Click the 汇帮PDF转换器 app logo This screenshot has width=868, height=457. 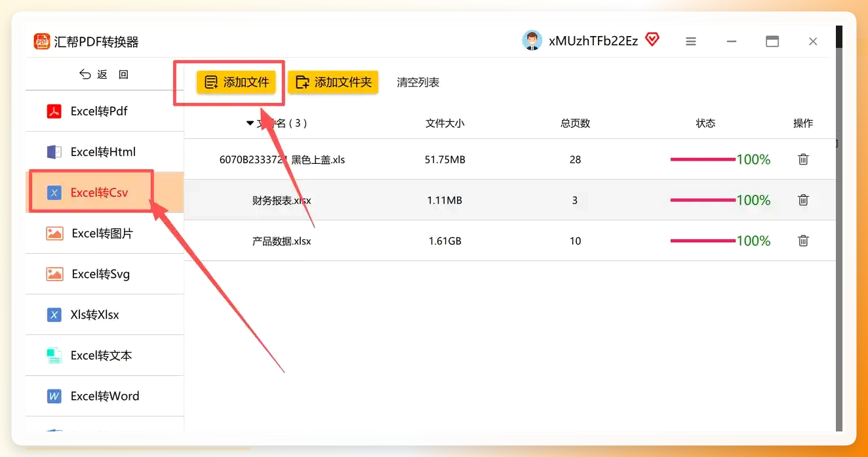point(42,41)
